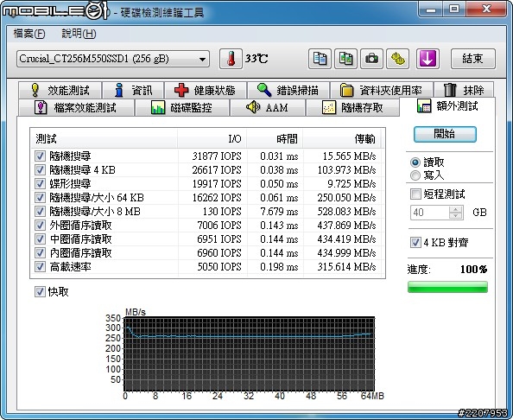
Task: Open the 磁碟監控 disk monitor tab
Action: 182,107
